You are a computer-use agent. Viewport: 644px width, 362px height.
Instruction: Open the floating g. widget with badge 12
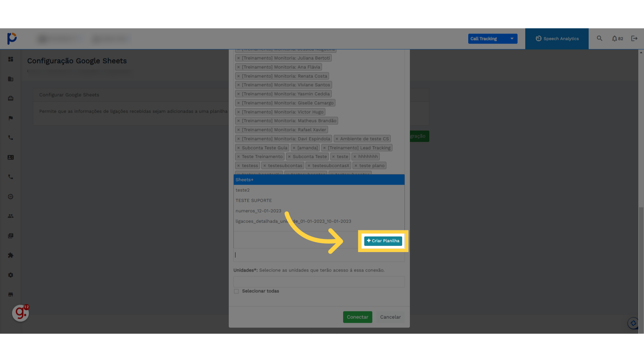20,313
